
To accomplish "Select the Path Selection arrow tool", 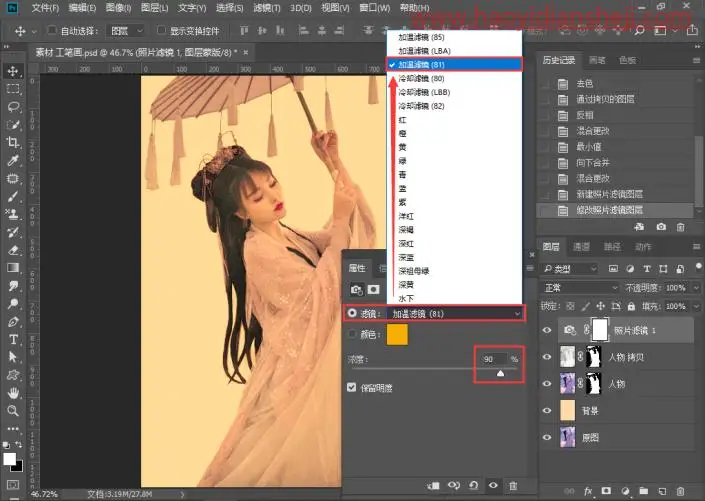I will pos(13,357).
